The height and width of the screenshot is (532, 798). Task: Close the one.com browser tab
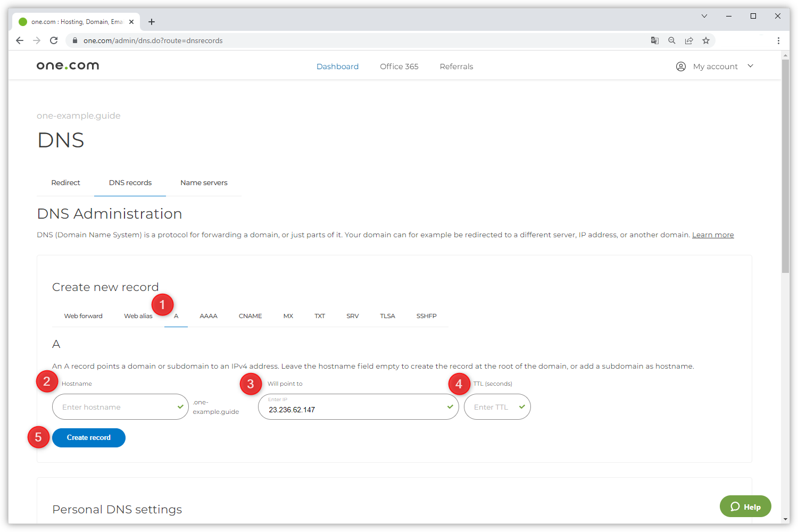click(131, 22)
